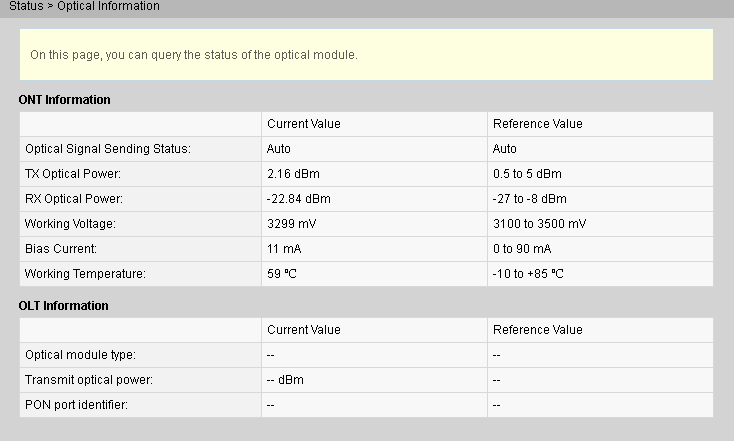The height and width of the screenshot is (441, 735).
Task: Click the Status > Optical Information breadcrumb
Action: pos(84,7)
